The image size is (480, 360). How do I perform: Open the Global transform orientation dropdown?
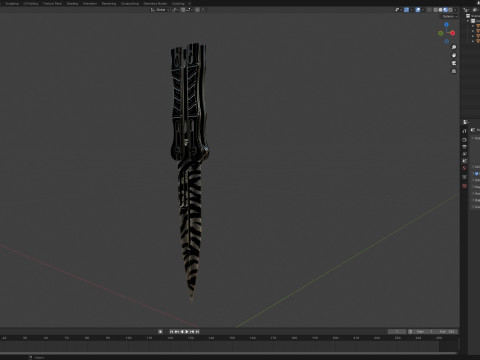pos(160,10)
